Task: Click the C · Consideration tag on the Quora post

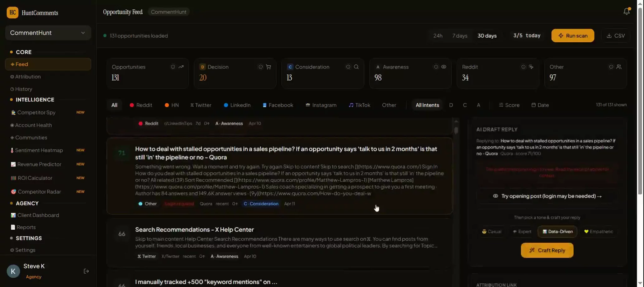Action: point(261,204)
